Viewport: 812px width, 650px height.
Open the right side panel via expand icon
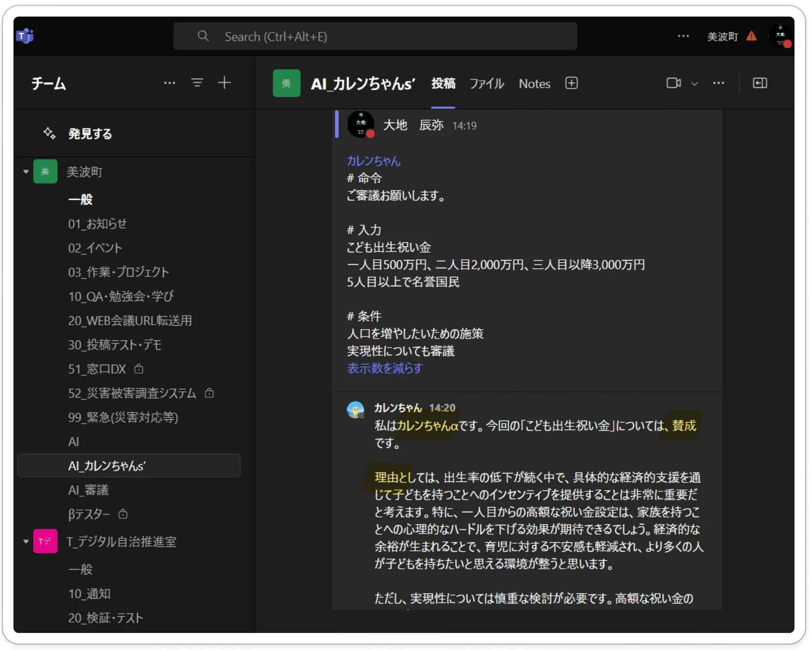[760, 83]
